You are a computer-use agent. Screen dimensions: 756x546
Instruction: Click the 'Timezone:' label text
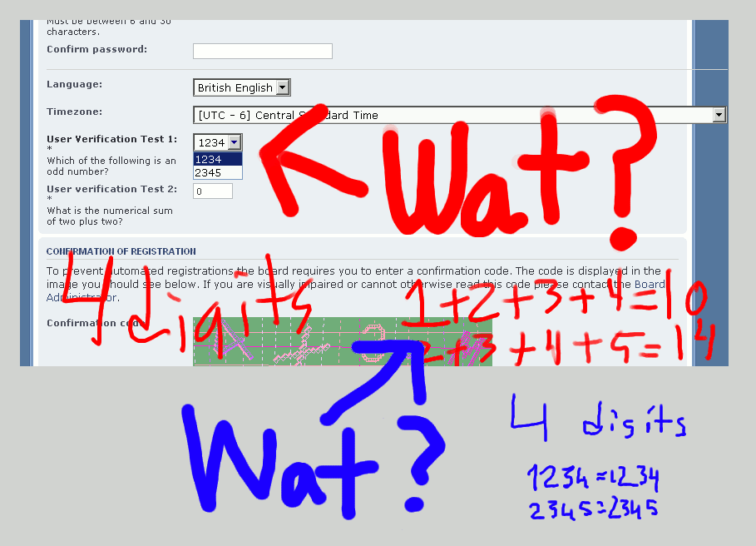75,112
